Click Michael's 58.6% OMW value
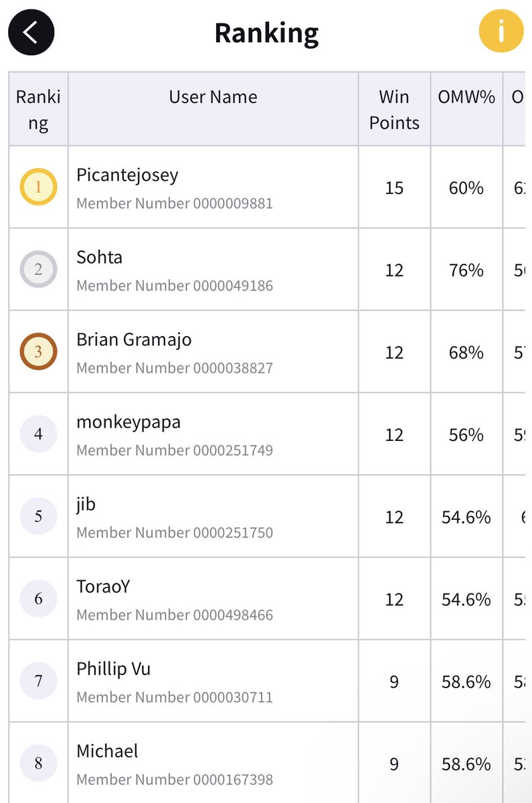532x803 pixels. pyautogui.click(x=466, y=764)
